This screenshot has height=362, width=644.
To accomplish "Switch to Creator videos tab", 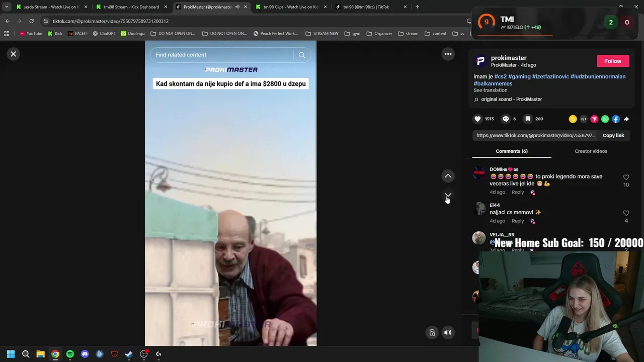I will pyautogui.click(x=591, y=151).
